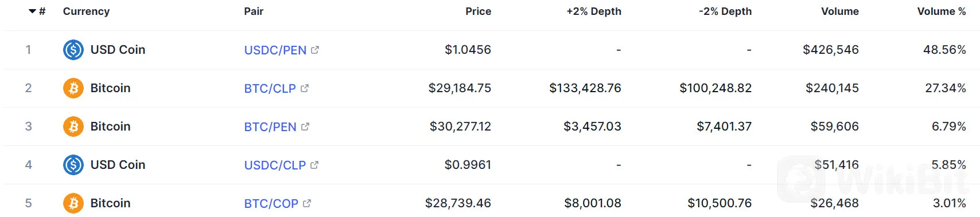The height and width of the screenshot is (217, 980).
Task: Click the Pair column header
Action: point(254,11)
